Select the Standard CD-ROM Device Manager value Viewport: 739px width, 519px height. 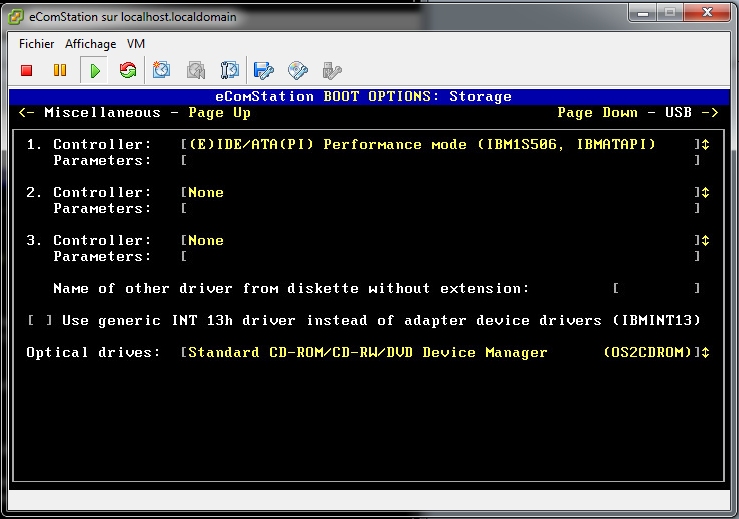440,353
